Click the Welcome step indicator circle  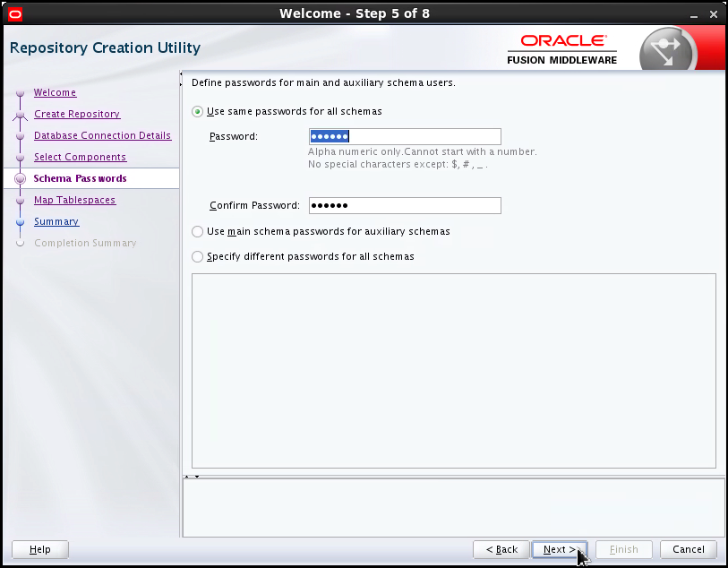[20, 92]
